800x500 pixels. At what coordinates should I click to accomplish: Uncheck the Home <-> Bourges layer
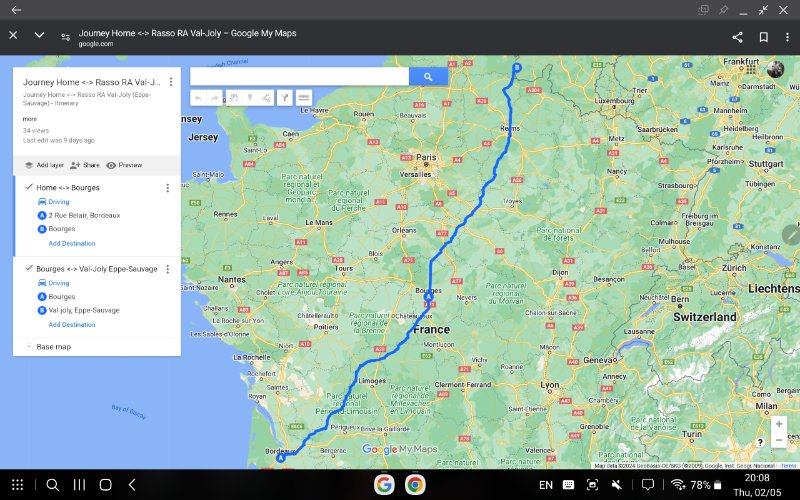[x=28, y=187]
